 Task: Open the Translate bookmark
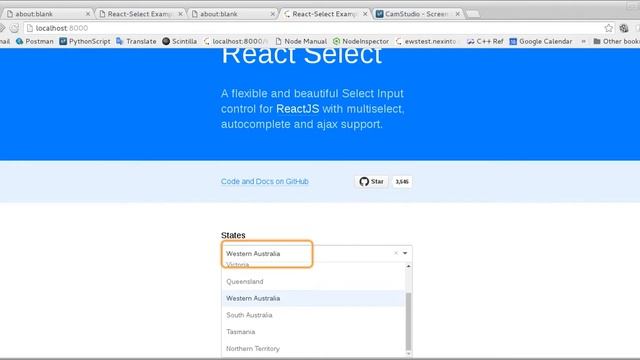(136, 41)
